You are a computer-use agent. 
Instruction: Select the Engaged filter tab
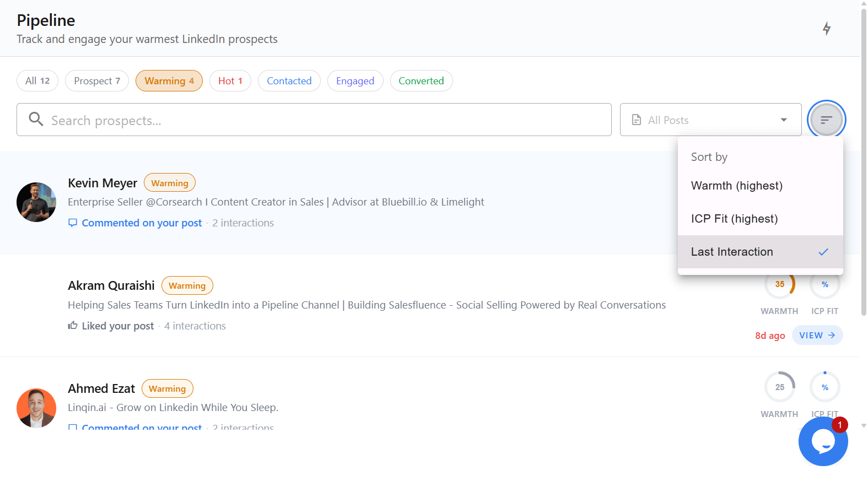coord(355,80)
